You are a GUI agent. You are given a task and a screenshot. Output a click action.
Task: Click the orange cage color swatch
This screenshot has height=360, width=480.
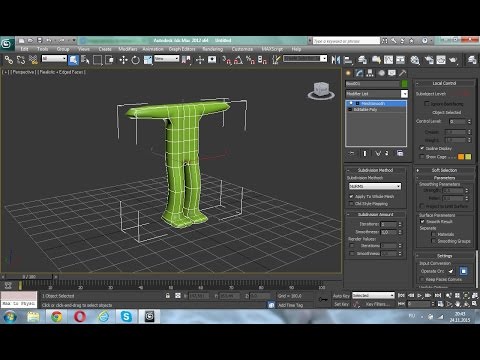click(461, 156)
